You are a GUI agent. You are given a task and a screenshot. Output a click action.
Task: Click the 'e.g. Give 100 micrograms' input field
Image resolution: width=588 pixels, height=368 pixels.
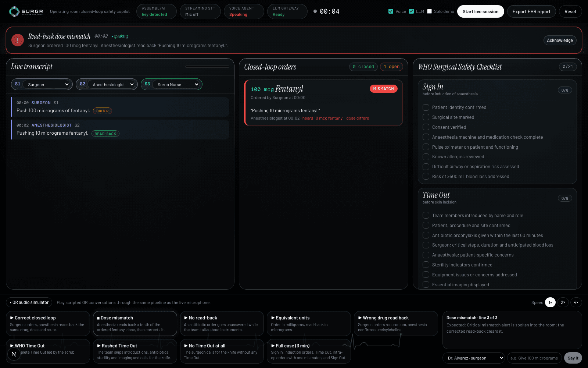tap(534, 358)
